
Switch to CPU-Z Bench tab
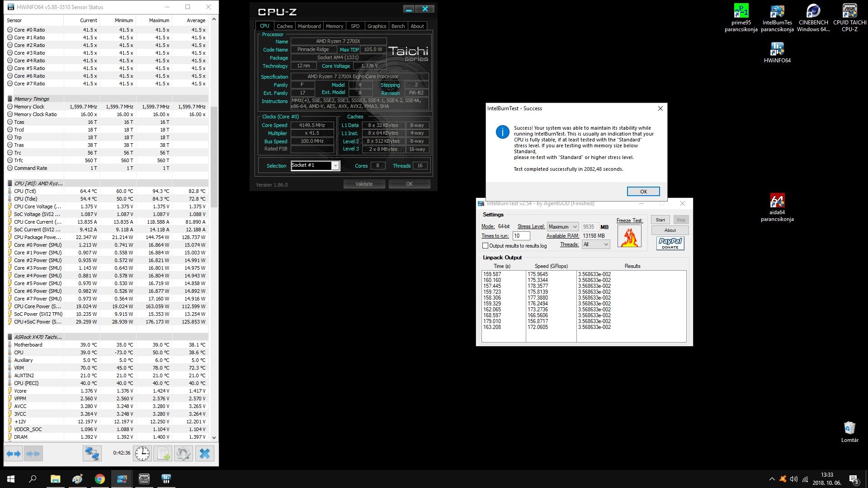click(x=398, y=26)
